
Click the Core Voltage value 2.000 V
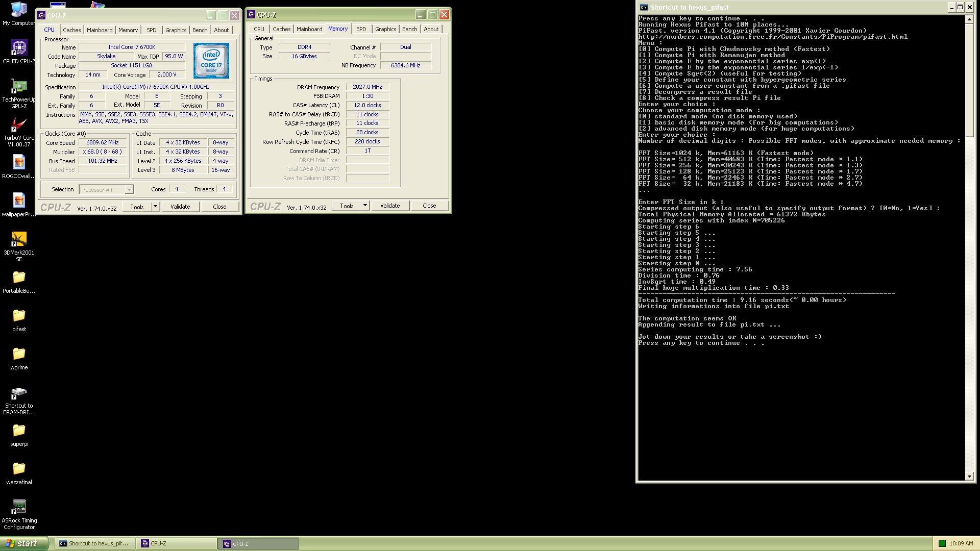167,75
